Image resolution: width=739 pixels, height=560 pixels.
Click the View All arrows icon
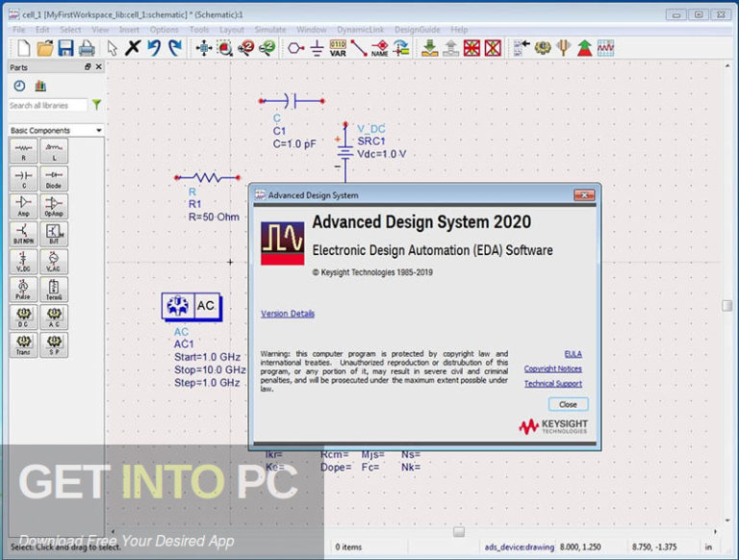click(204, 48)
